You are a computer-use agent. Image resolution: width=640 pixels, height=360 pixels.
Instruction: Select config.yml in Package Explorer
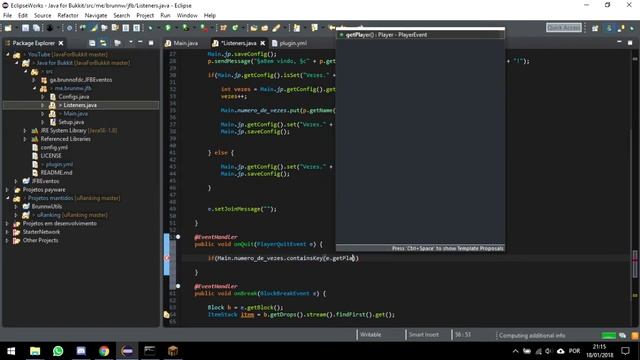click(x=54, y=147)
